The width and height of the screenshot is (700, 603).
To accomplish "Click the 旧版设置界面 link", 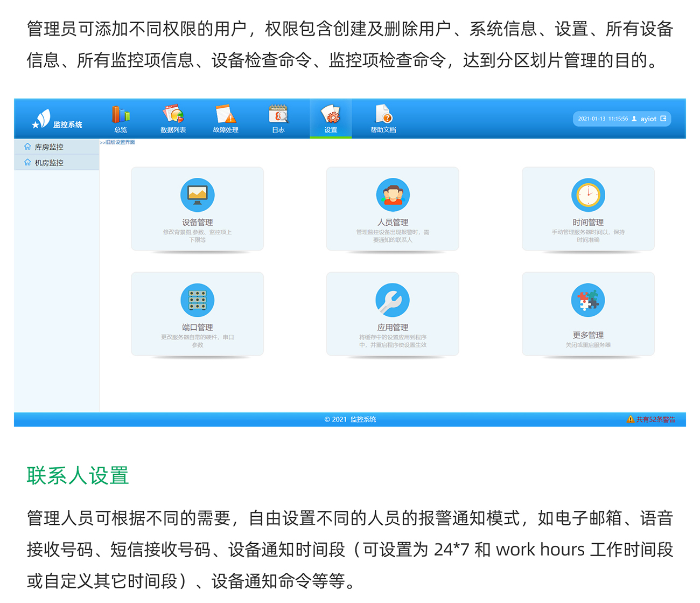I will (118, 143).
